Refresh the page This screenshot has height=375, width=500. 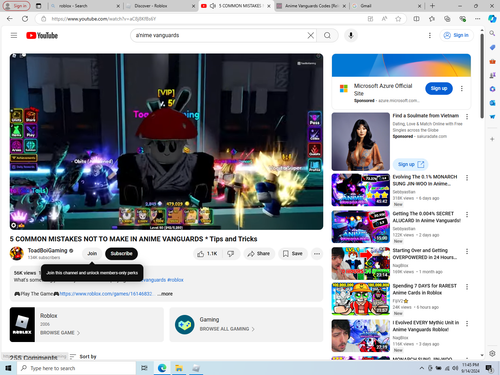[25, 19]
